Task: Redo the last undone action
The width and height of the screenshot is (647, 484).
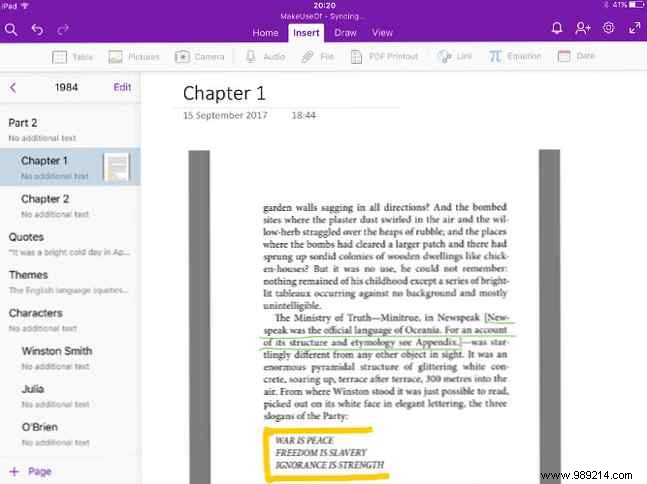Action: pos(63,30)
